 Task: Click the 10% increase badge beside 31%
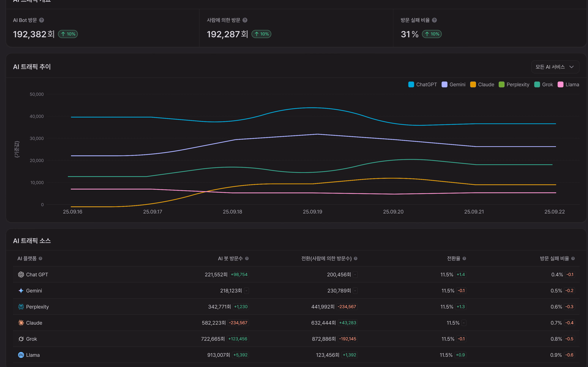click(x=432, y=34)
